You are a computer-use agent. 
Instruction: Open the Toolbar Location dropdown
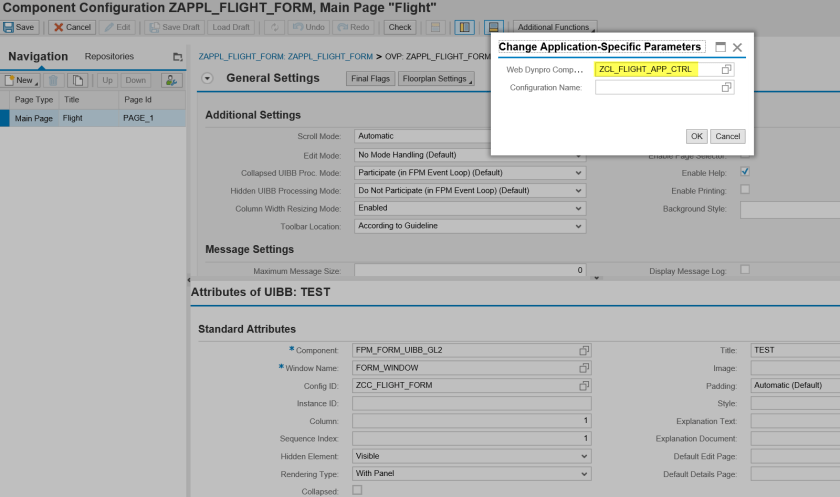pos(578,226)
